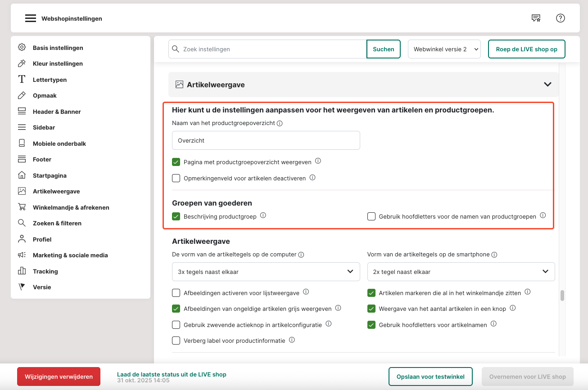
Task: Click the Kleur instellingen paint icon
Action: [22, 63]
